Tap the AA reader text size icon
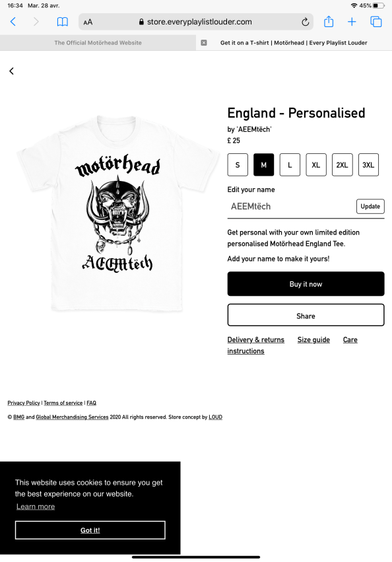The image size is (392, 562). click(88, 22)
